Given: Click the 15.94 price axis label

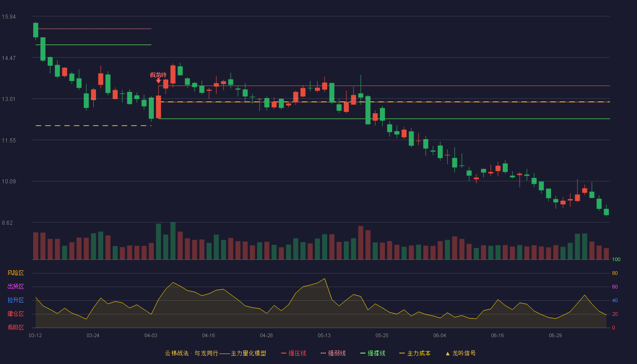Looking at the screenshot, I should coord(9,17).
